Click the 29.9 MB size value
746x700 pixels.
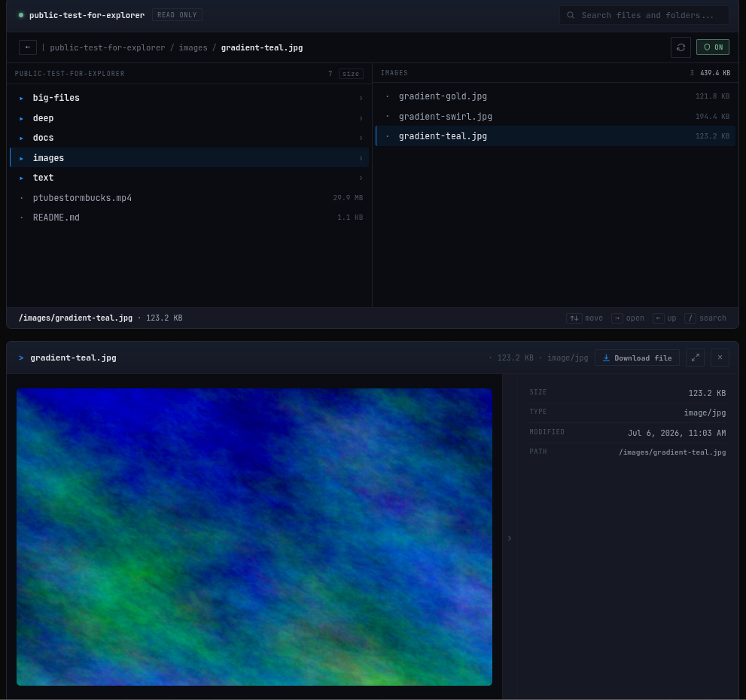pyautogui.click(x=348, y=198)
